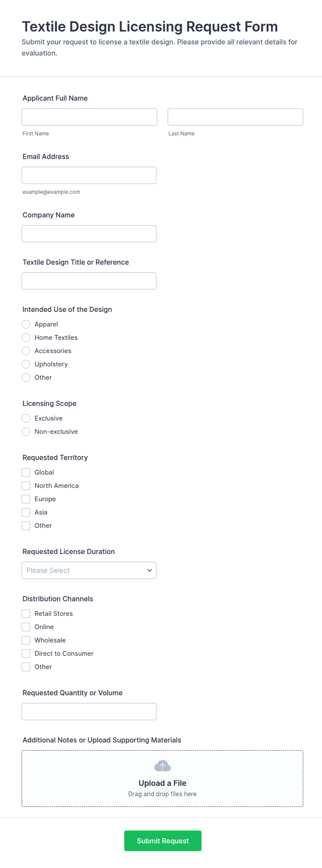The width and height of the screenshot is (322, 868).
Task: Tick the North America checkbox
Action: (26, 486)
